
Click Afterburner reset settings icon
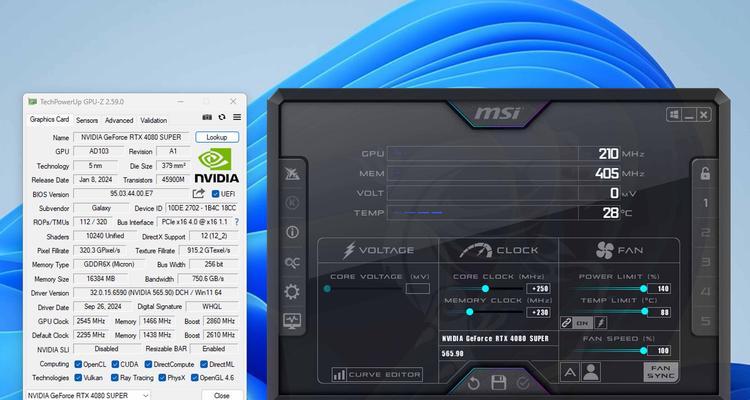474,383
